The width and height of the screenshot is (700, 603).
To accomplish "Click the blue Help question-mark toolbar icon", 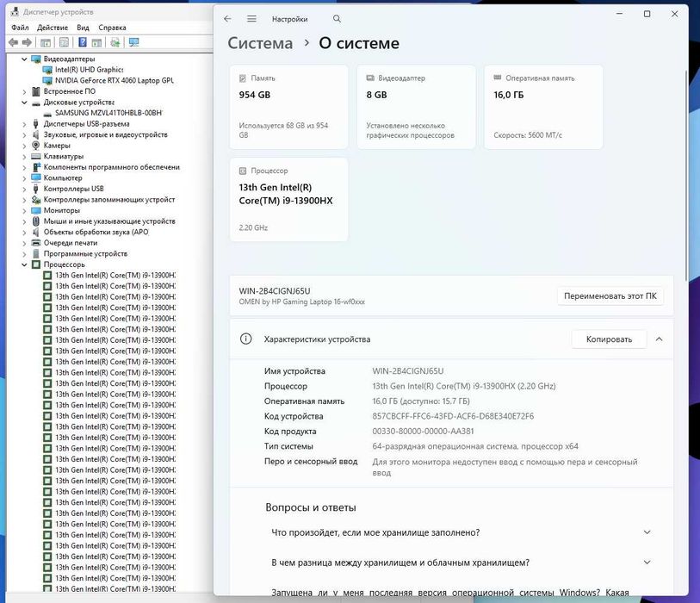I will 83,42.
